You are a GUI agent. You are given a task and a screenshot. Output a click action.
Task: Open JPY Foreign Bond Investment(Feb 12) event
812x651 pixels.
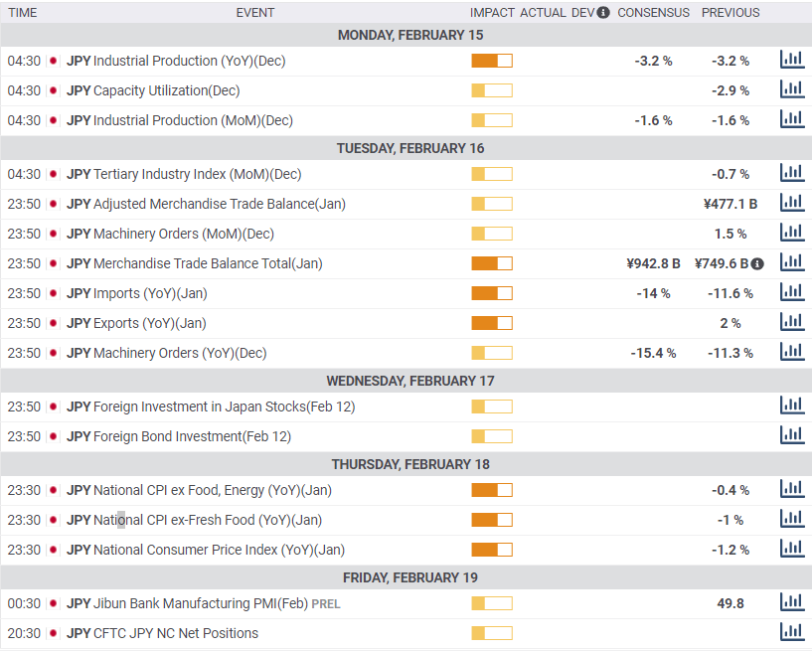(x=179, y=436)
